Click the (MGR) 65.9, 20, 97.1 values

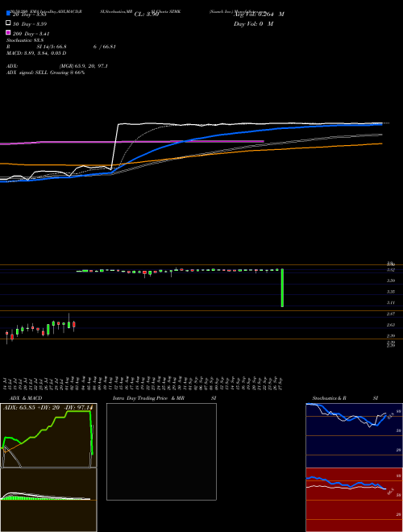[84, 66]
